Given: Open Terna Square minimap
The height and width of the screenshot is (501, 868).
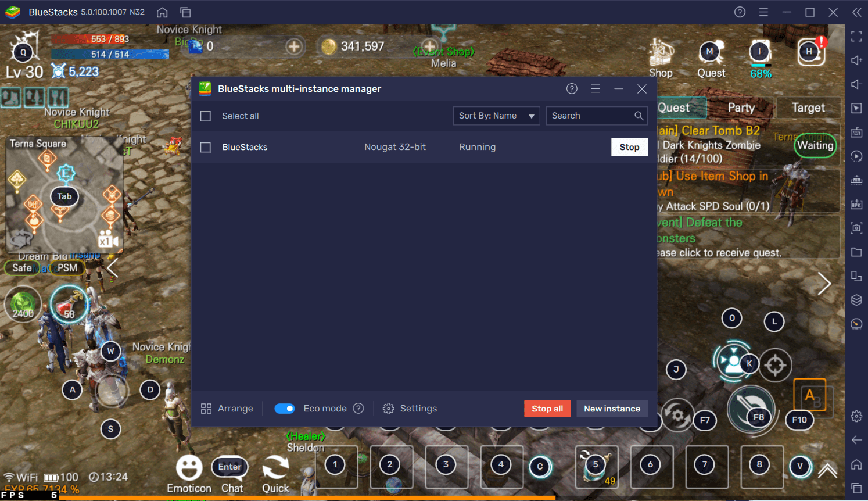Looking at the screenshot, I should pos(64,195).
